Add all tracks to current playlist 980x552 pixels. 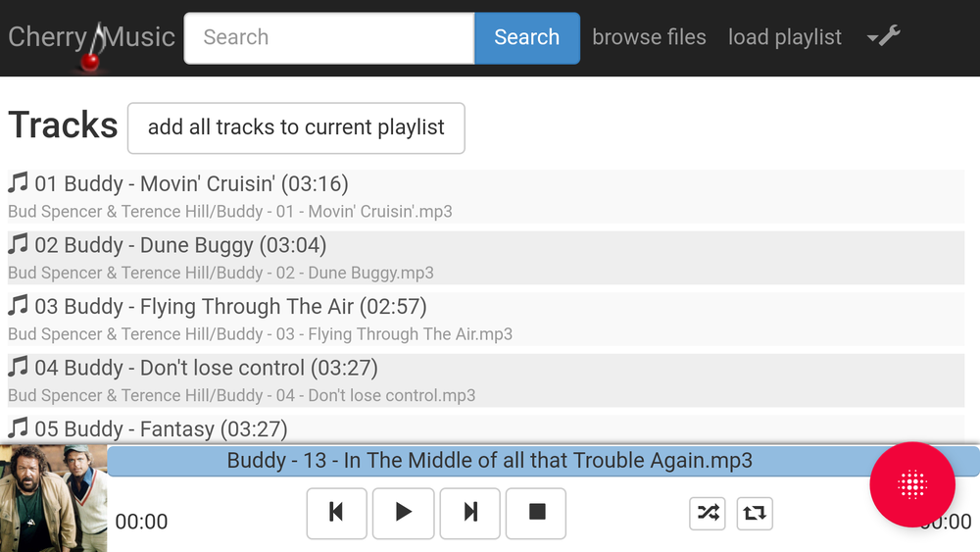tap(296, 127)
